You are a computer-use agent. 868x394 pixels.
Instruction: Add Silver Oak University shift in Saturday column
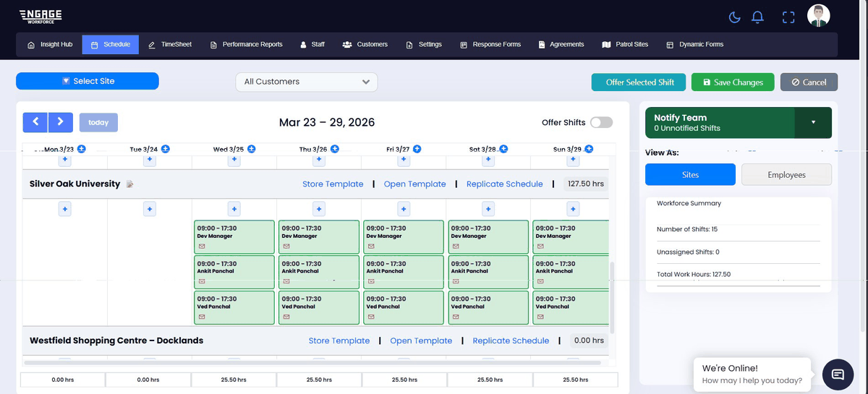point(488,209)
